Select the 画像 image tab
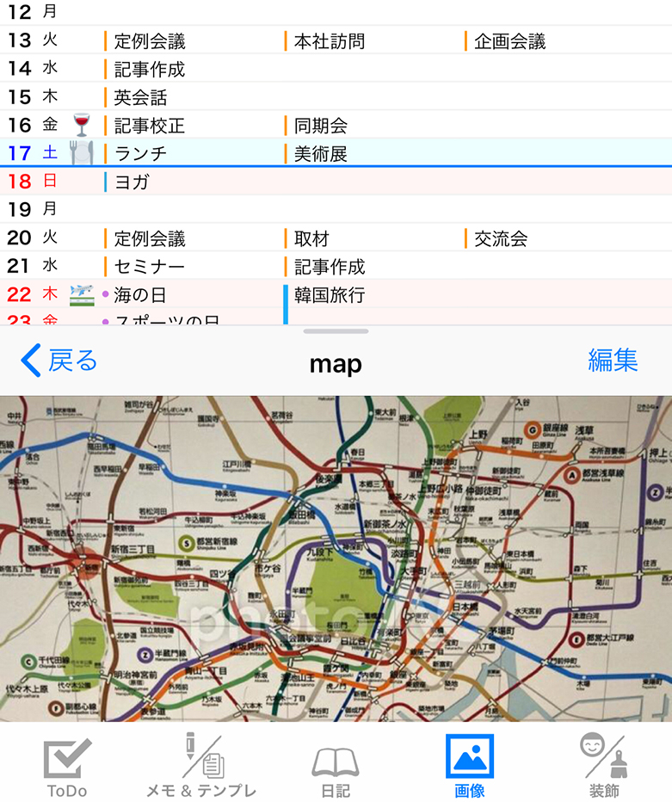The image size is (672, 802). tap(470, 766)
